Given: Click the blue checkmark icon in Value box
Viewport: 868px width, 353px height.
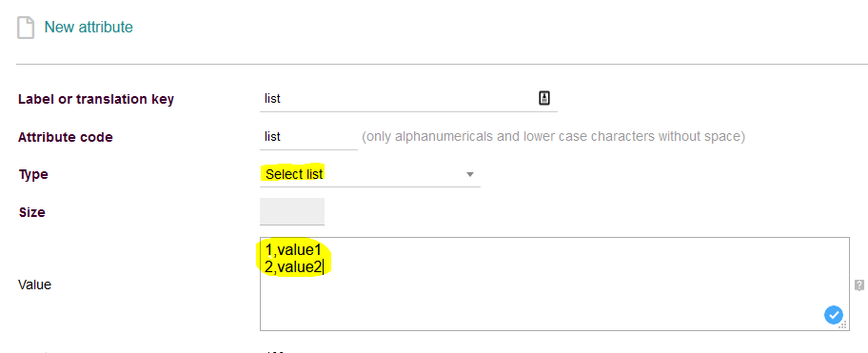Looking at the screenshot, I should click(833, 315).
